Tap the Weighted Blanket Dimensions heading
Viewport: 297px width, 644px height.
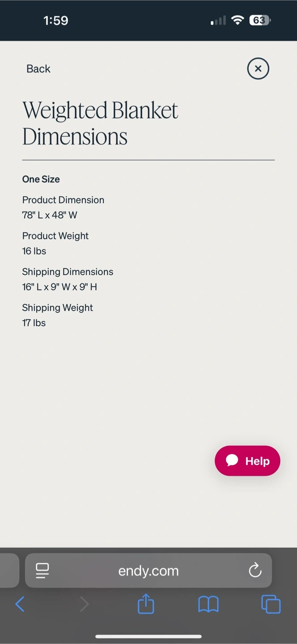pyautogui.click(x=100, y=123)
